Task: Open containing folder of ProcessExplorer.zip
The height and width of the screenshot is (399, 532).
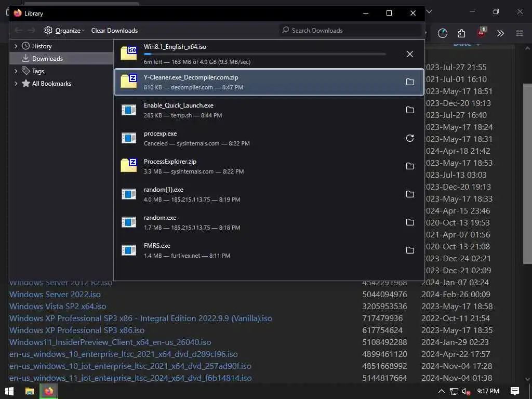Action: tap(410, 166)
